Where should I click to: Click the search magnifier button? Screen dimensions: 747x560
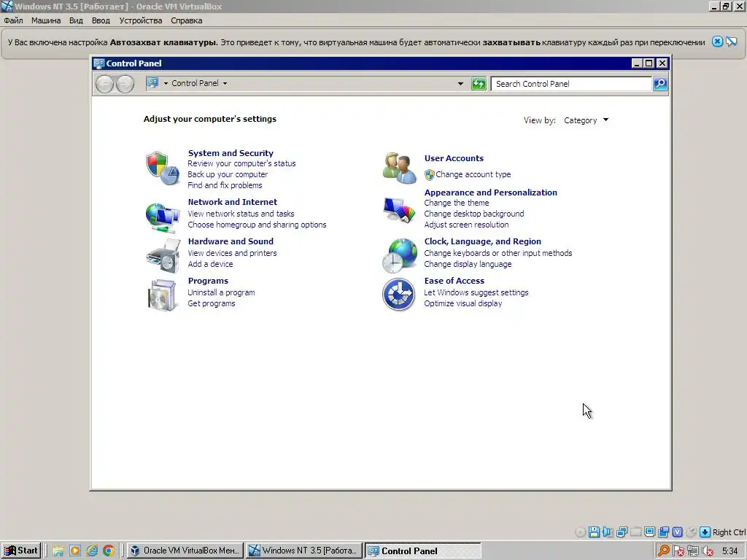(659, 84)
